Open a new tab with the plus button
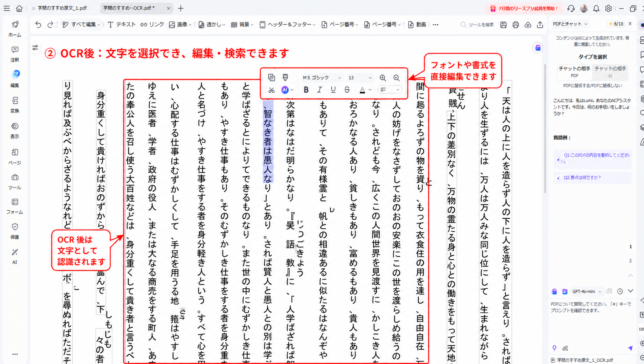Screen dimensions: 644x364 pyautogui.click(x=181, y=8)
